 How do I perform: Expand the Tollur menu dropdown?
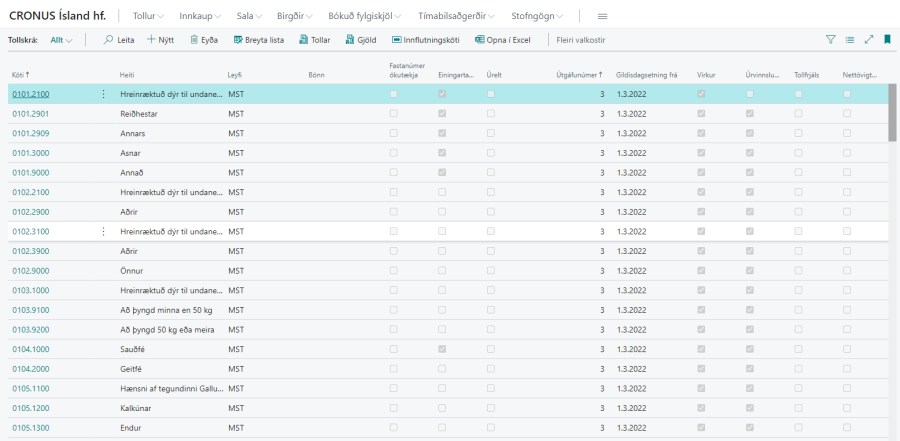(150, 17)
